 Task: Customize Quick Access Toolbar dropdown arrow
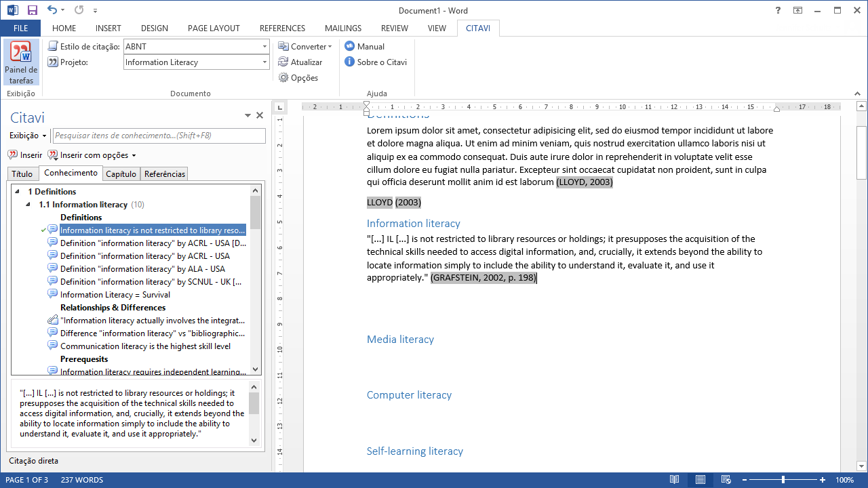[x=96, y=11]
